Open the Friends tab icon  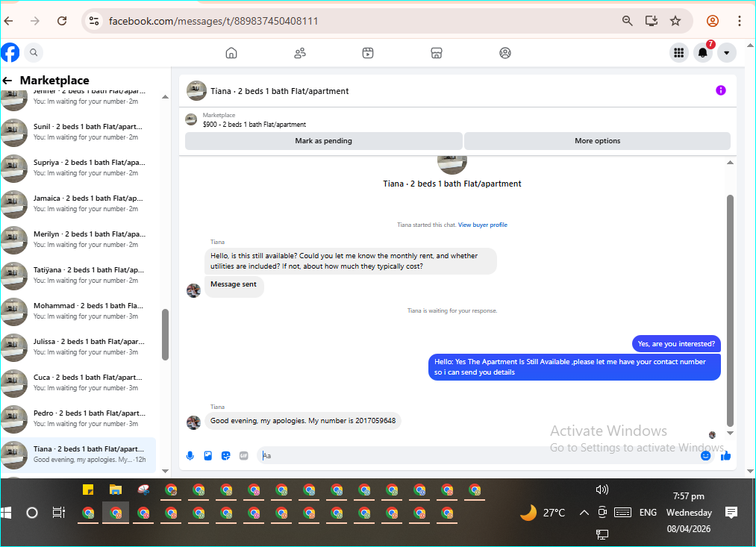pos(300,53)
